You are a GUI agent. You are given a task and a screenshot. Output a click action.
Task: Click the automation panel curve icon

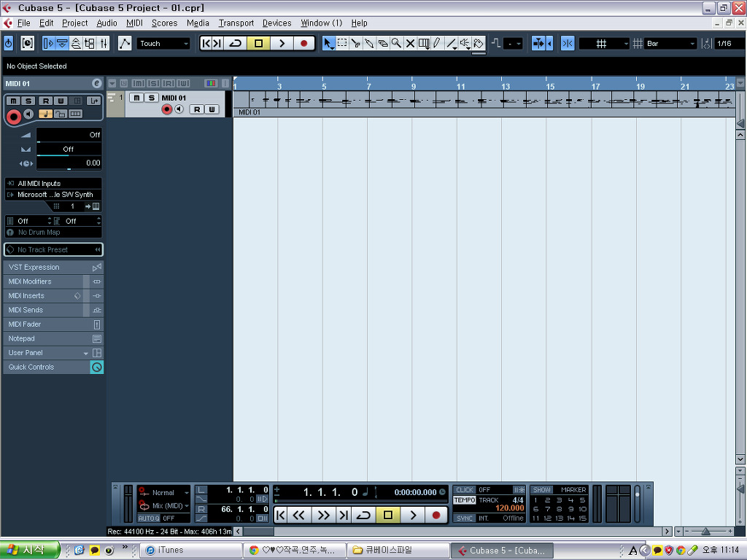tap(124, 43)
